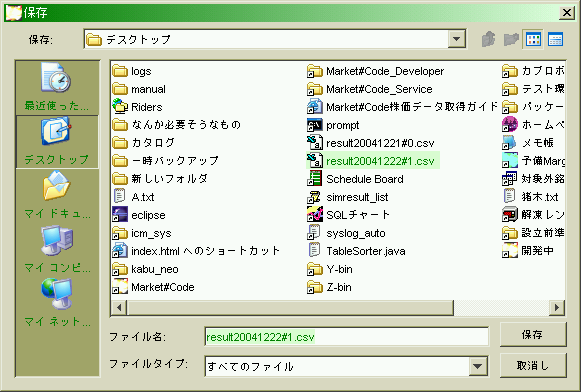Select the Riders item icon

tap(120, 107)
